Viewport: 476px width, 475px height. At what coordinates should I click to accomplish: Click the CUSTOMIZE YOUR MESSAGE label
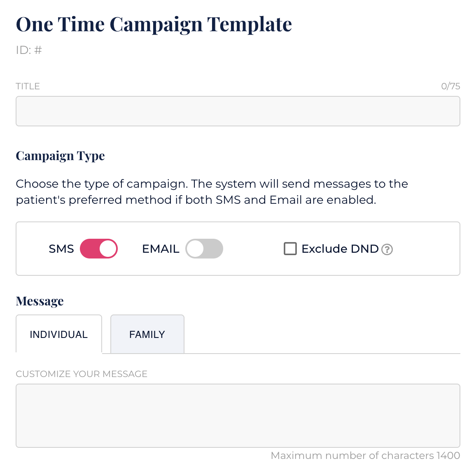coord(82,374)
